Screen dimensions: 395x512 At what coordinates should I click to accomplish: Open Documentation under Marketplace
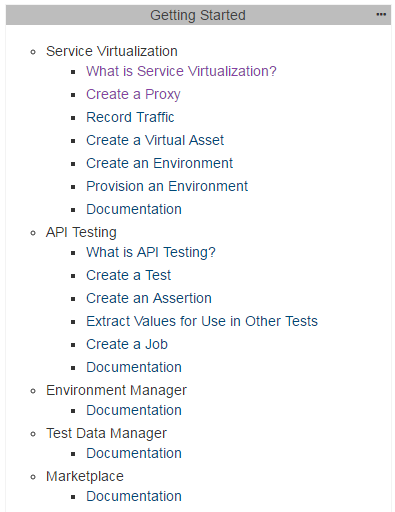(134, 496)
